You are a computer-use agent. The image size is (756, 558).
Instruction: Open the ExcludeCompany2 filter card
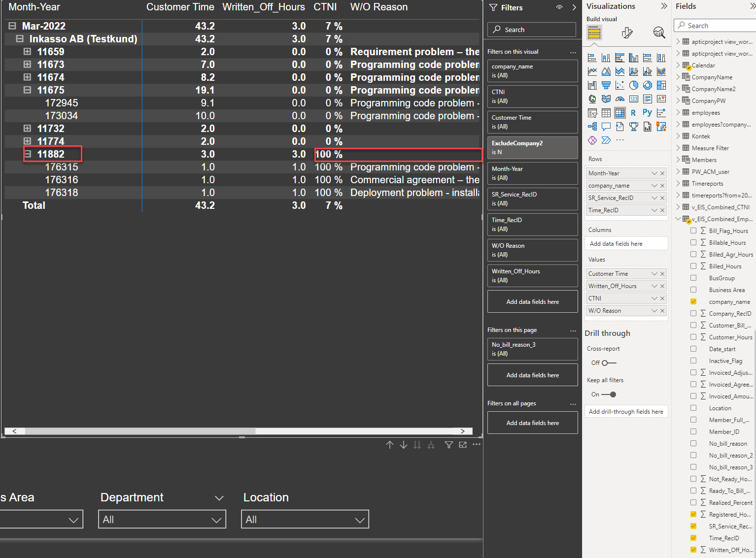pyautogui.click(x=533, y=148)
